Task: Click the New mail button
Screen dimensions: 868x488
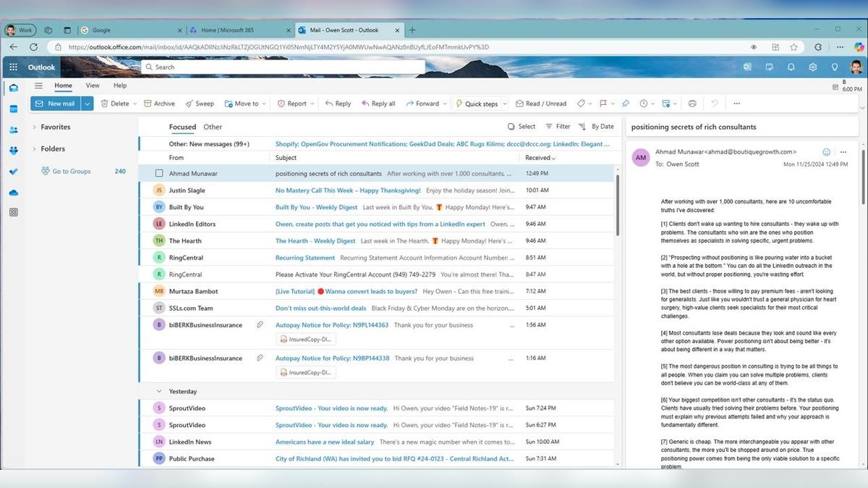Action: (55, 104)
